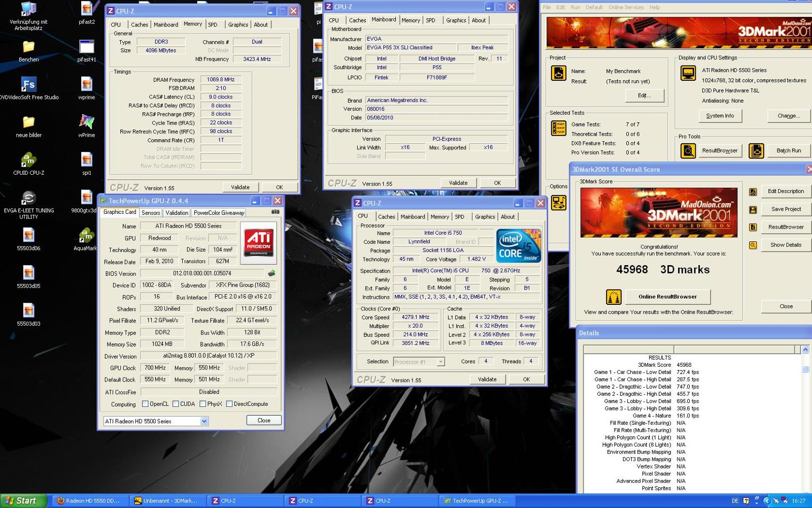Open the File menu in 3DMark

click(547, 7)
